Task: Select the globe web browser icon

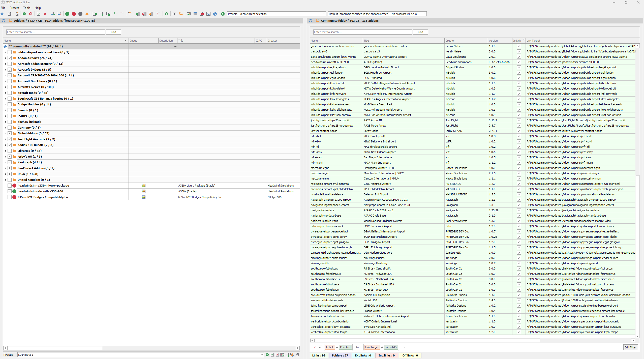Action: click(x=214, y=14)
